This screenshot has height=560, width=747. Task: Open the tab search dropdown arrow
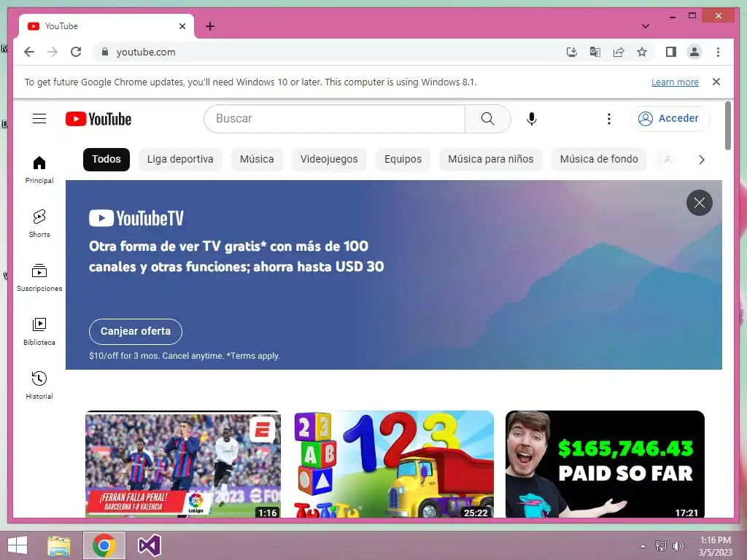pos(645,26)
